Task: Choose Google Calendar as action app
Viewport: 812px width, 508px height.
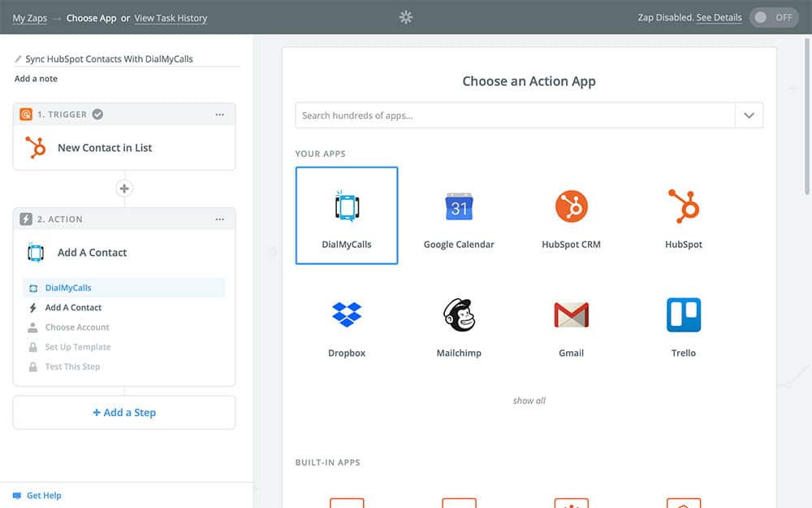Action: (x=459, y=209)
